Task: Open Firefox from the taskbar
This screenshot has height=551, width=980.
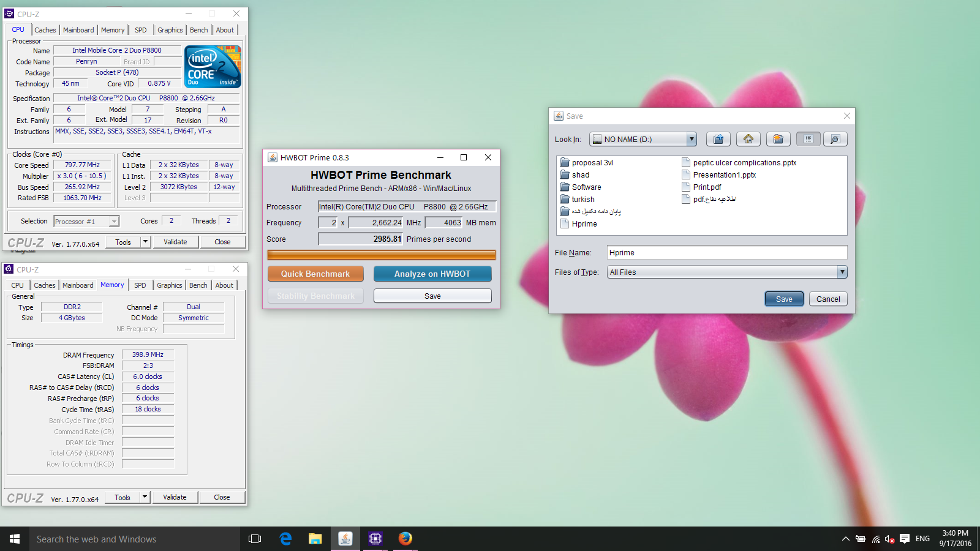Action: (x=405, y=539)
